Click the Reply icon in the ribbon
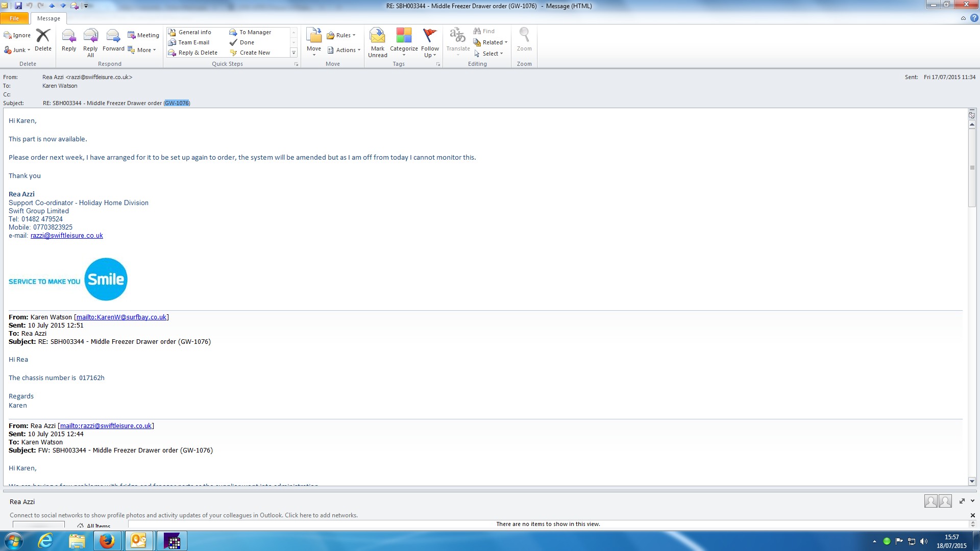980x551 pixels. click(x=68, y=36)
